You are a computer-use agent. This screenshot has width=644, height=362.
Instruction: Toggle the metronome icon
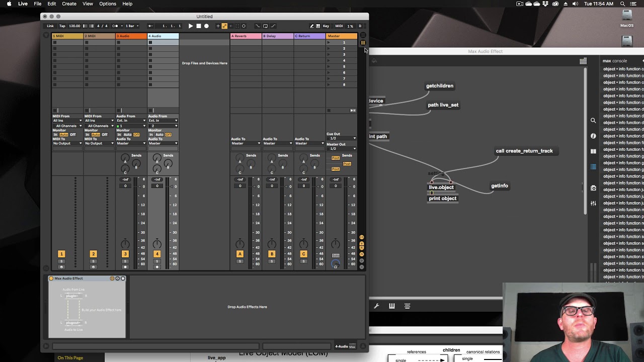116,26
